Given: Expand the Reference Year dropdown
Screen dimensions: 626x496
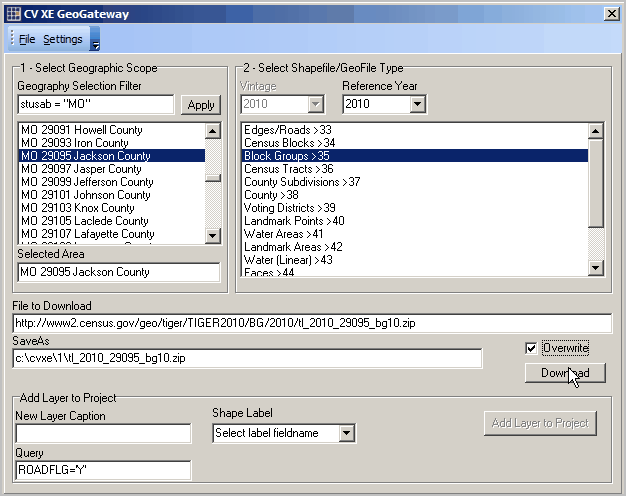Looking at the screenshot, I should pos(417,104).
